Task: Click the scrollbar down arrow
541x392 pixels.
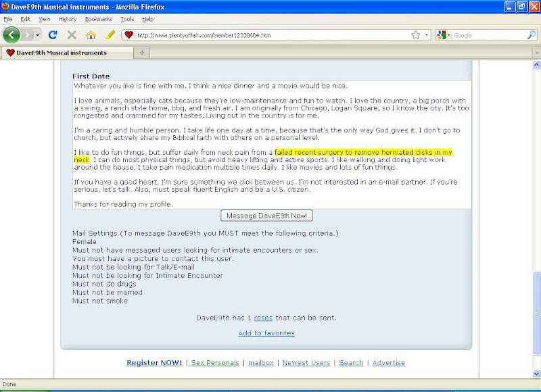Action: point(536,374)
